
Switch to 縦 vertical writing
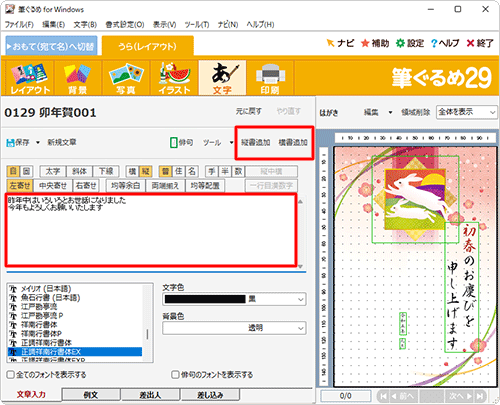point(145,171)
